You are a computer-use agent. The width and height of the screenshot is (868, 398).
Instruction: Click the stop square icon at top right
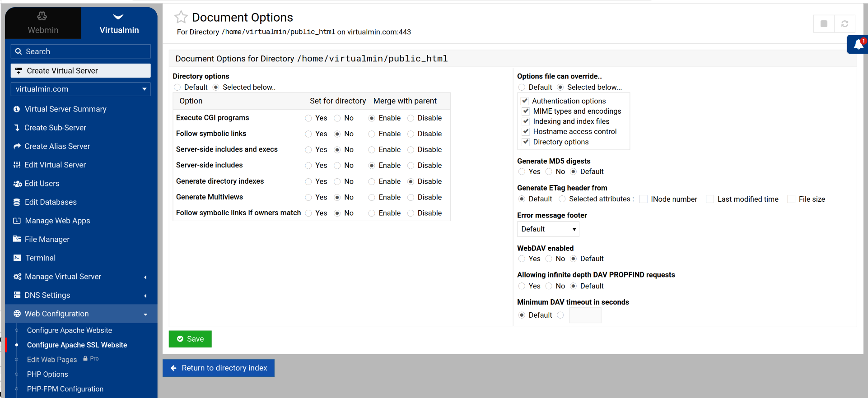pos(824,24)
